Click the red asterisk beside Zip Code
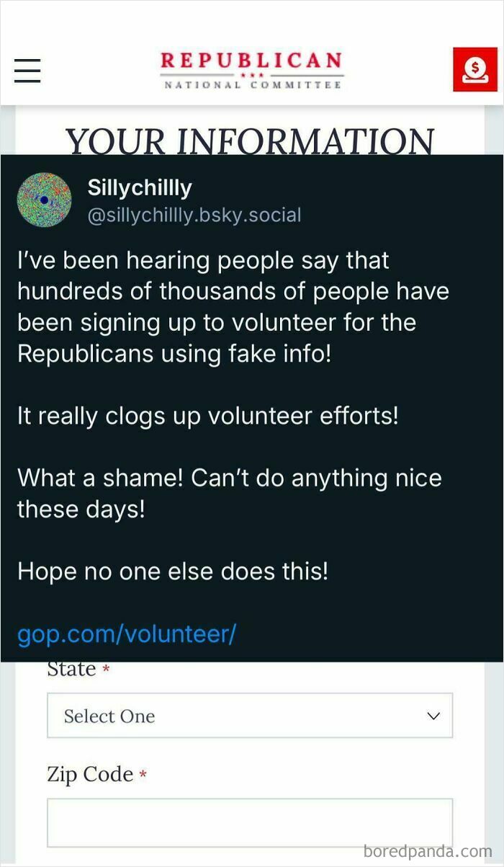This screenshot has height=867, width=504. pos(143,774)
